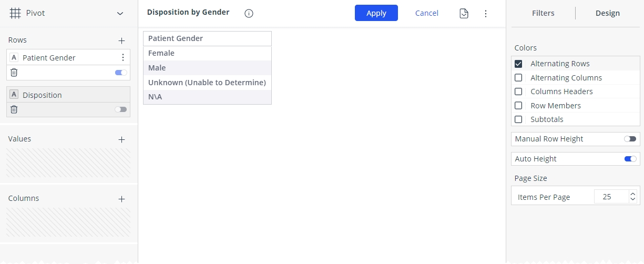This screenshot has width=644, height=264.
Task: Increase Items Per Page with up arrow
Action: point(633,194)
